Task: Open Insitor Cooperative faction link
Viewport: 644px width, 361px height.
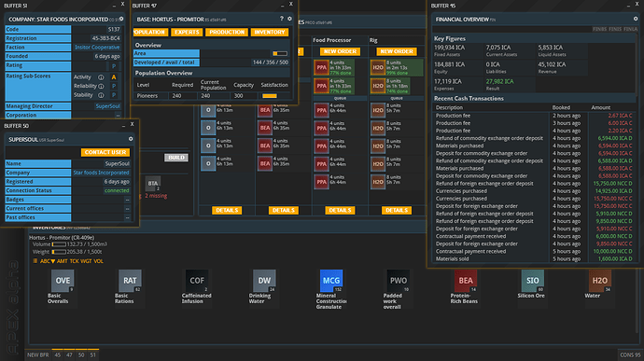Action: [x=97, y=48]
